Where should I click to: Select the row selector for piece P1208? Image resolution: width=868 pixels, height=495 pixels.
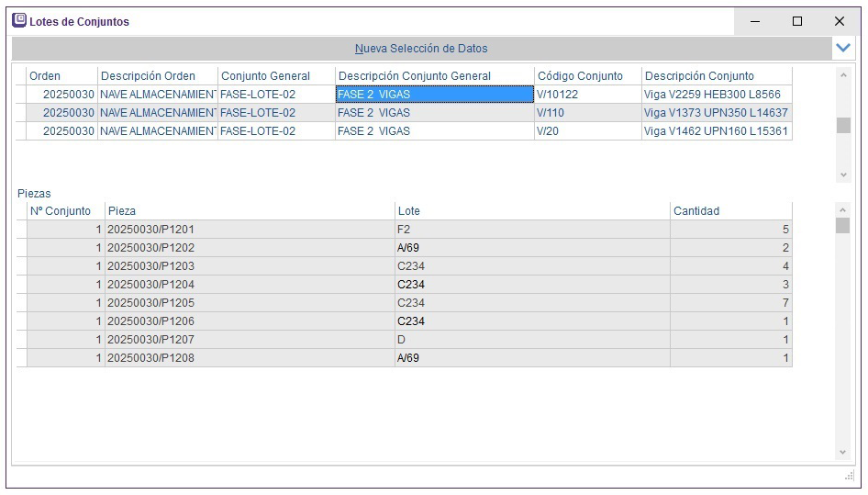pyautogui.click(x=21, y=358)
